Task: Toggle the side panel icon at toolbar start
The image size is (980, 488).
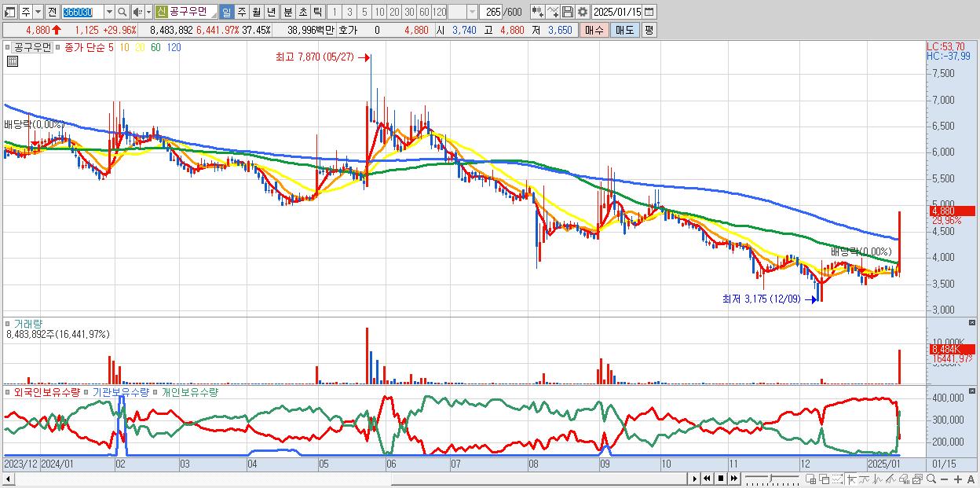Action: tap(9, 12)
